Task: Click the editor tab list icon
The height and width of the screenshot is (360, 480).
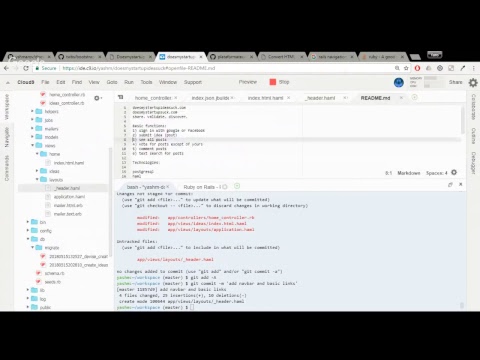Action: coord(121,97)
